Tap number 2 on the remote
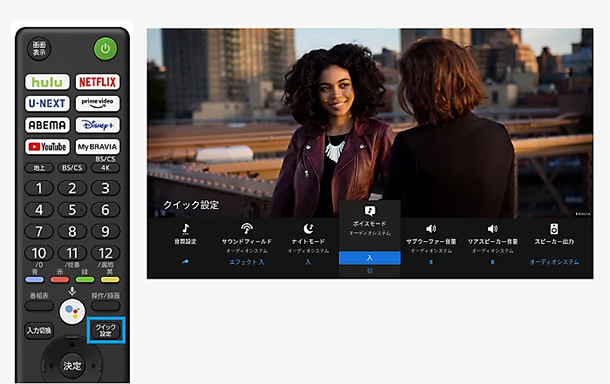Image resolution: width=610 pixels, height=384 pixels. [72, 188]
